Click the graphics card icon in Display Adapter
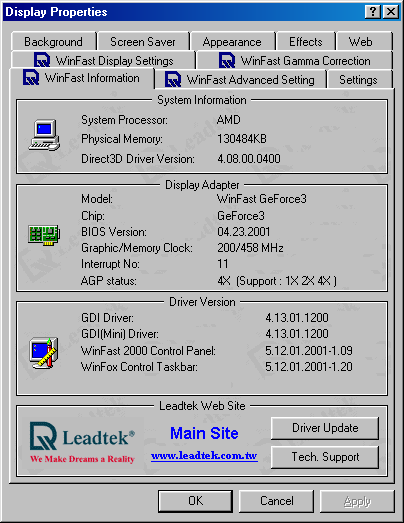This screenshot has height=523, width=404. (44, 234)
